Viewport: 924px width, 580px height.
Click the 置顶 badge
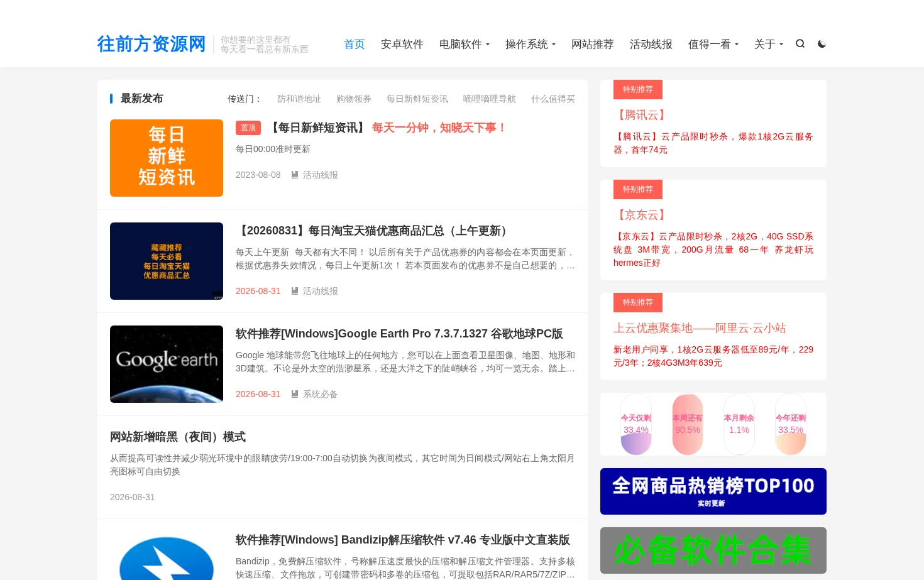248,128
